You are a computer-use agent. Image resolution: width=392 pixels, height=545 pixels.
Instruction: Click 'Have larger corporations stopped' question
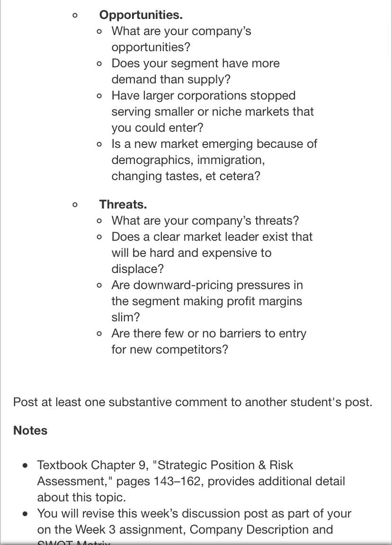point(213,111)
